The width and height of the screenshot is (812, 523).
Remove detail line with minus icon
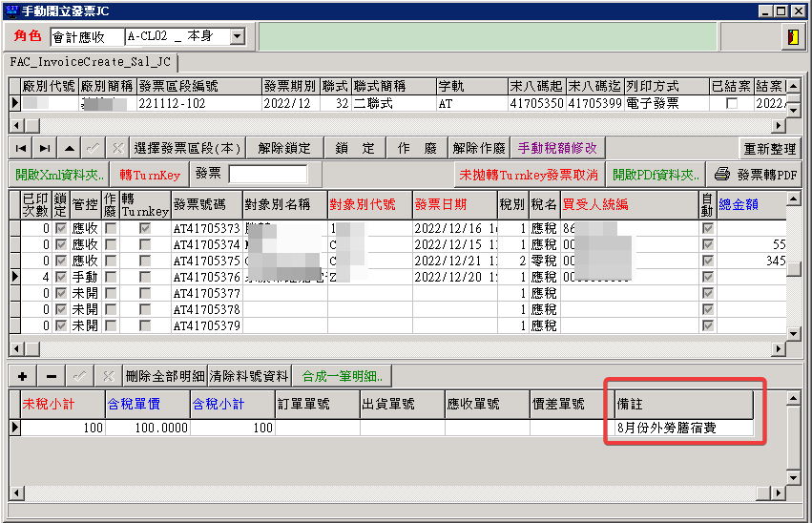pos(51,375)
